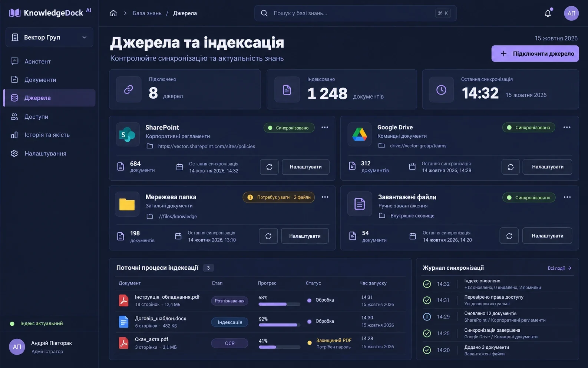Resync the Google Drive source
The width and height of the screenshot is (588, 368).
[x=511, y=167]
